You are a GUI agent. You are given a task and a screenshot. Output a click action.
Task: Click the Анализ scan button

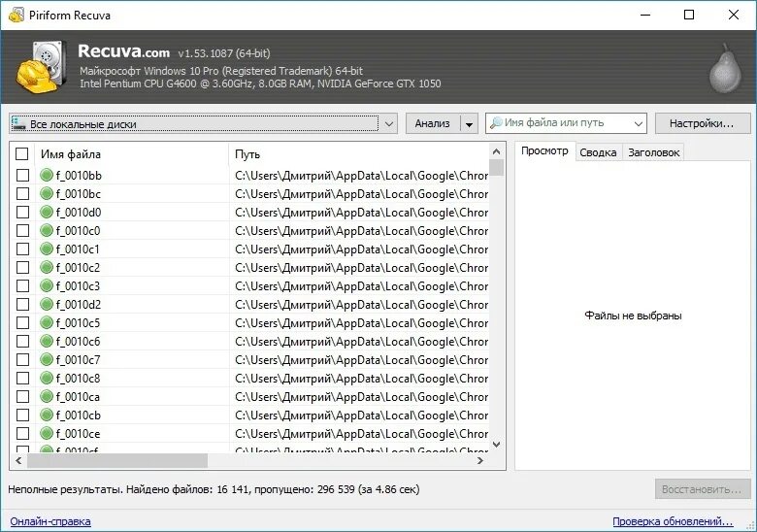click(x=433, y=123)
